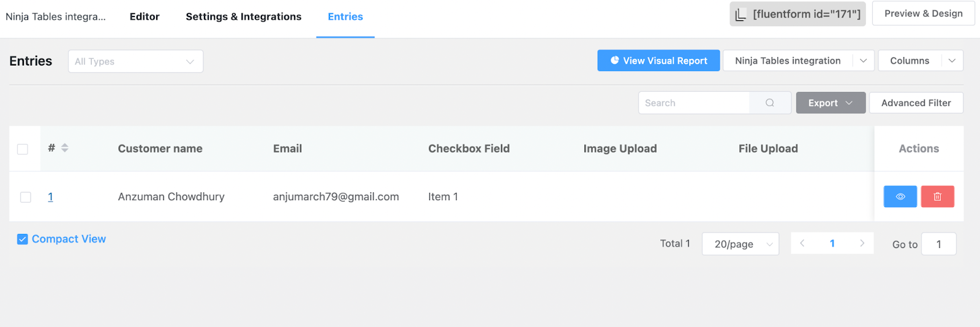Disable the Compact View checkbox
Viewport: 980px width, 327px height.
(x=23, y=239)
